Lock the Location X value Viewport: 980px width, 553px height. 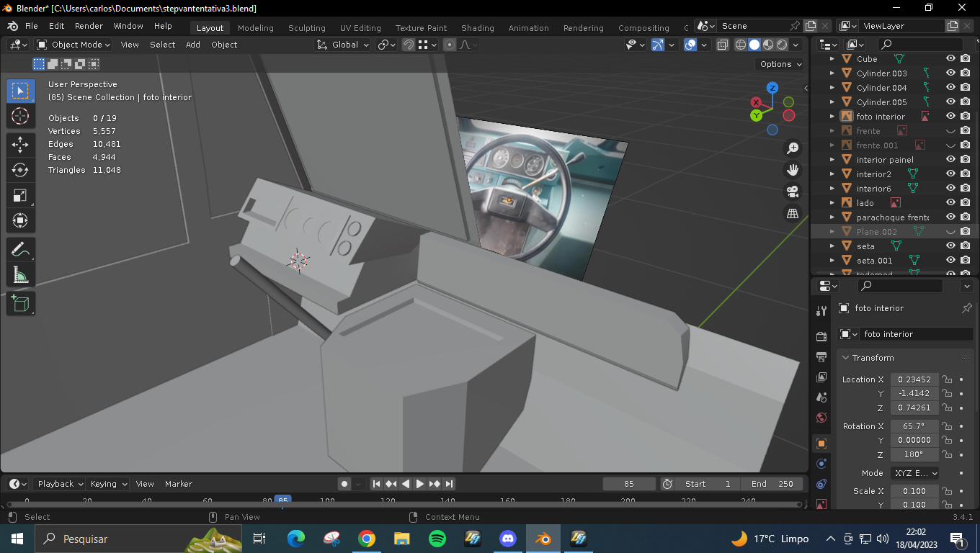click(x=948, y=379)
